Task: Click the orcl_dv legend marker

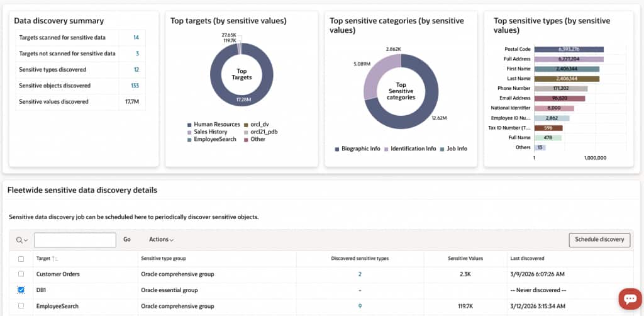Action: pos(246,124)
